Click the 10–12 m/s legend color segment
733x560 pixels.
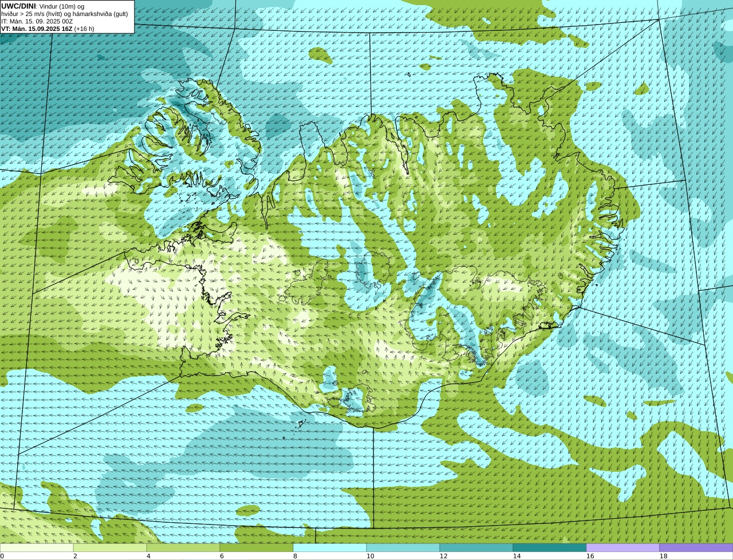coord(403,547)
